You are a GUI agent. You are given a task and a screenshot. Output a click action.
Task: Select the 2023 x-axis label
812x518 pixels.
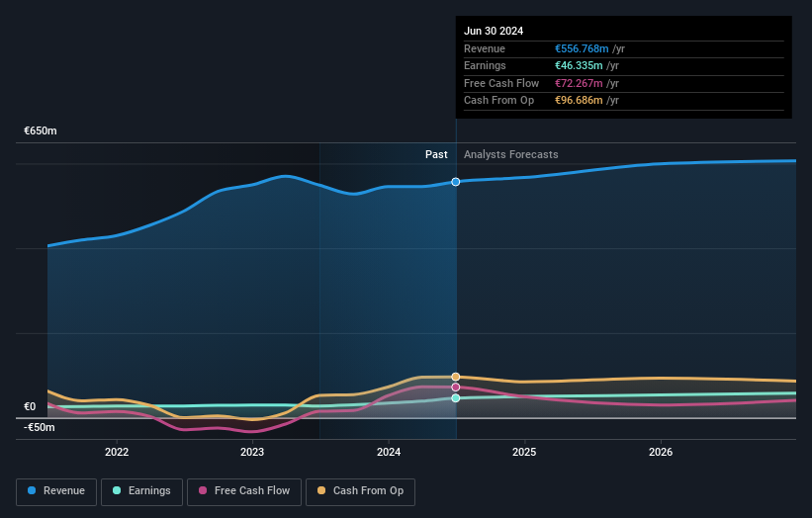click(252, 452)
